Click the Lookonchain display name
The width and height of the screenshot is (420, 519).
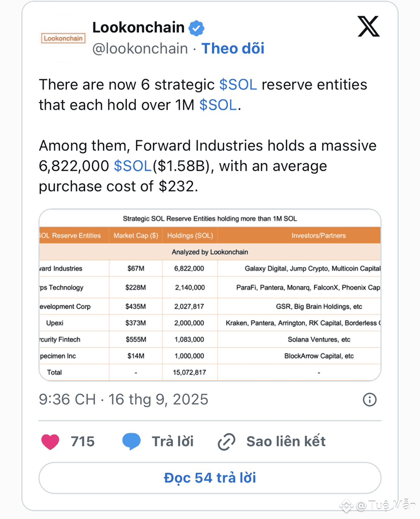pos(138,27)
